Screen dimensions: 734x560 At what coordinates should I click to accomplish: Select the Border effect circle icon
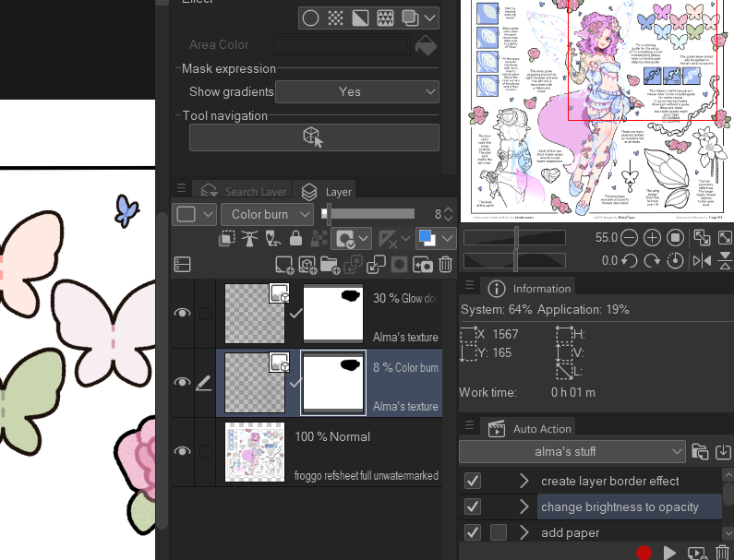(x=310, y=18)
